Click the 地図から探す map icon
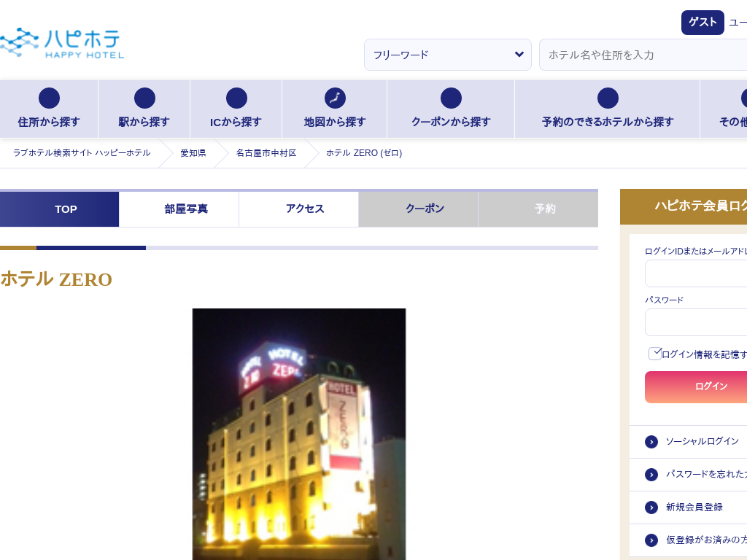 click(335, 98)
